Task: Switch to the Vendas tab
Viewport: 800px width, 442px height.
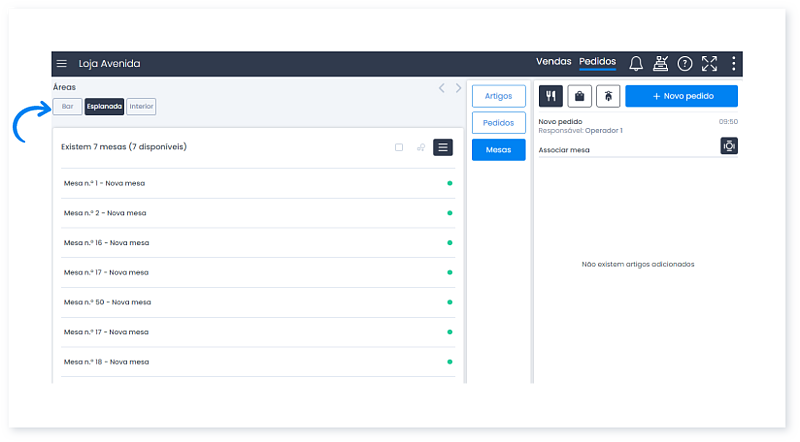Action: [x=553, y=62]
